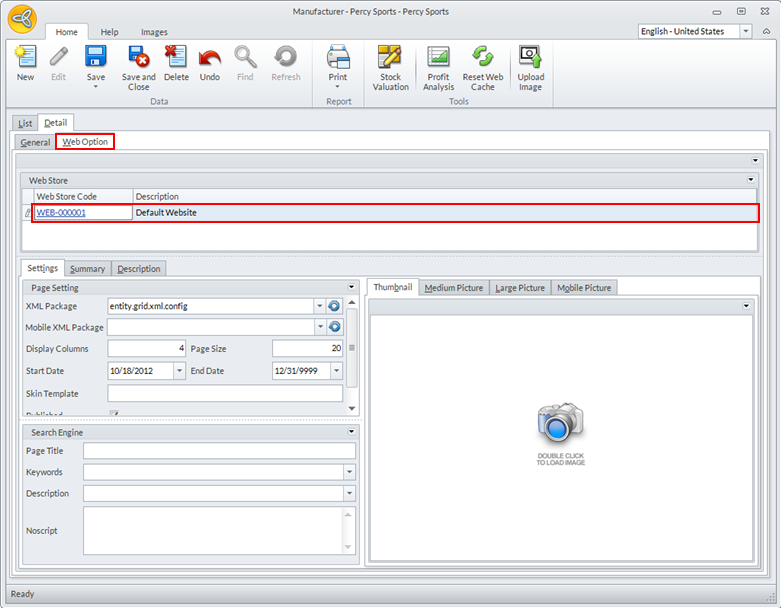Open the Start Date calendar dropdown
This screenshot has width=781, height=608.
point(180,371)
